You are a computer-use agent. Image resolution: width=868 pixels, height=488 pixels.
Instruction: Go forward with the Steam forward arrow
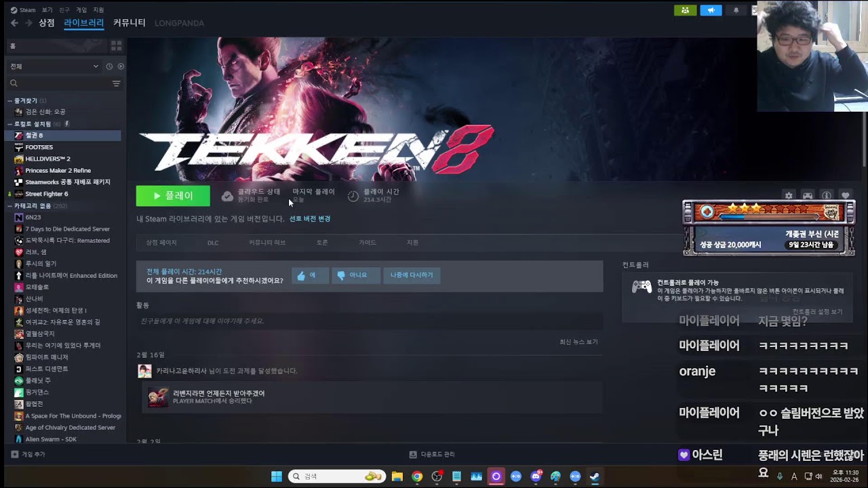(28, 23)
